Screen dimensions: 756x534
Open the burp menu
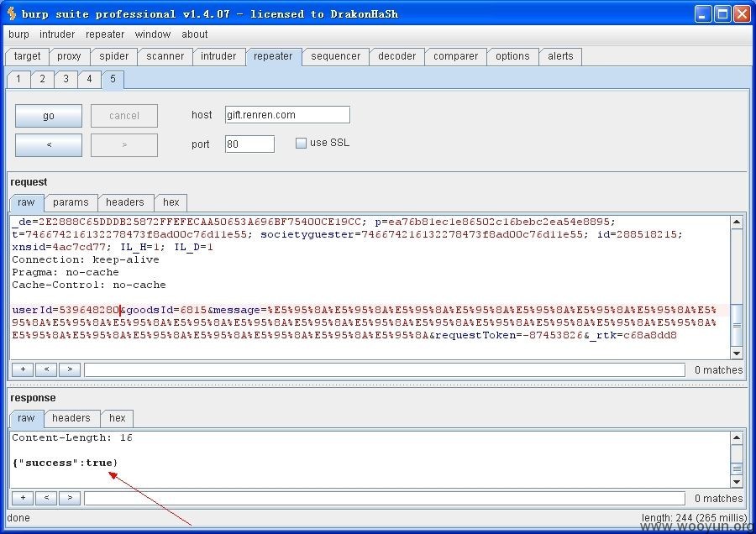pos(18,34)
